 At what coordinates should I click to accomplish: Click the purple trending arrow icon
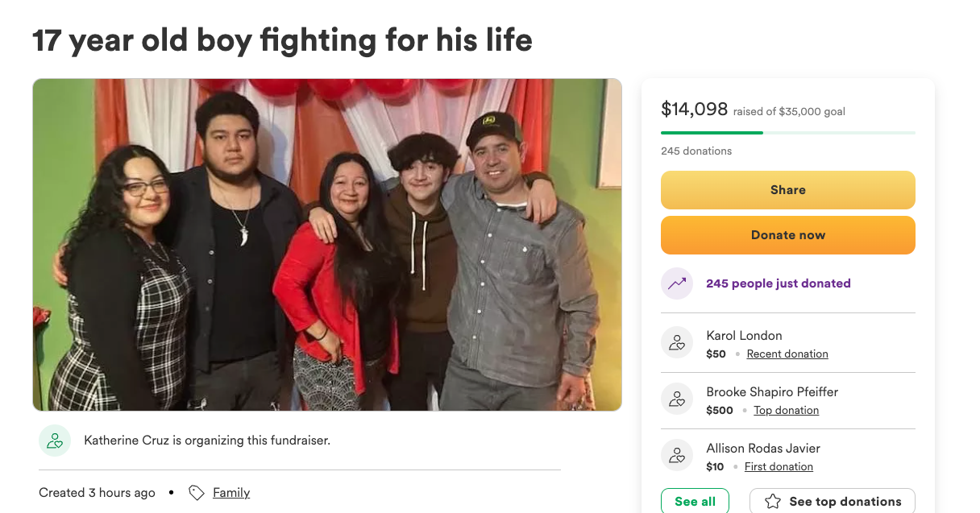click(677, 283)
